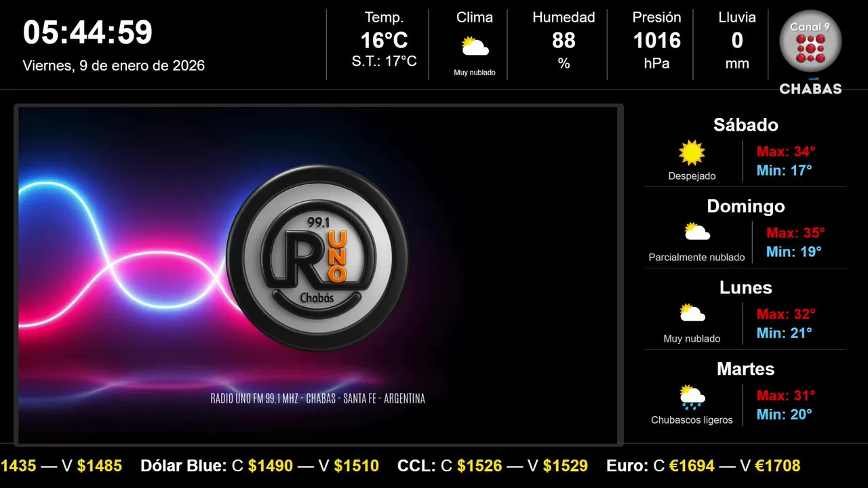Click the 16°C temperature value

(384, 41)
